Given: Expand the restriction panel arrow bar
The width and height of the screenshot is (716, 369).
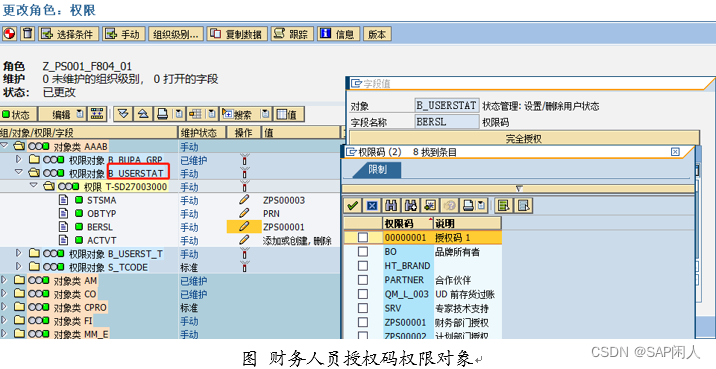Looking at the screenshot, I should click(x=518, y=189).
